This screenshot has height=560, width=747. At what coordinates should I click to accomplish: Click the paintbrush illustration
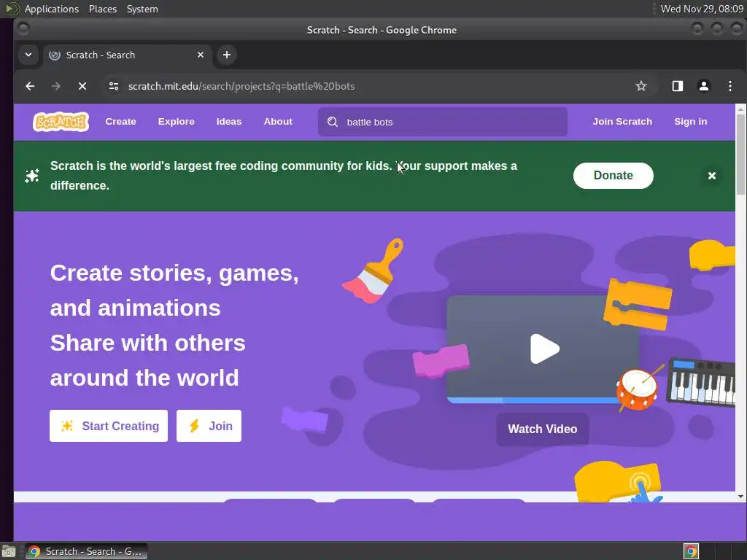pos(373,271)
